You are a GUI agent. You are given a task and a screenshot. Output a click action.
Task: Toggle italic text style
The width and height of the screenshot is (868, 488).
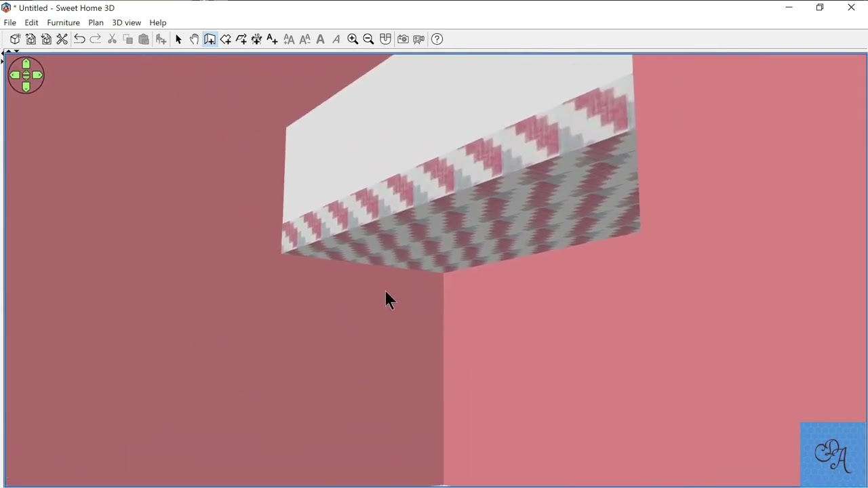336,39
